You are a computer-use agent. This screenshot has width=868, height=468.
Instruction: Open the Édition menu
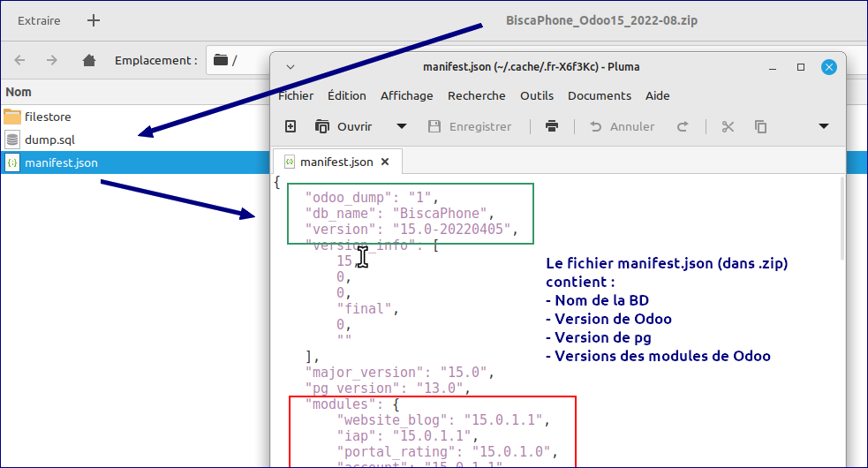click(x=346, y=96)
